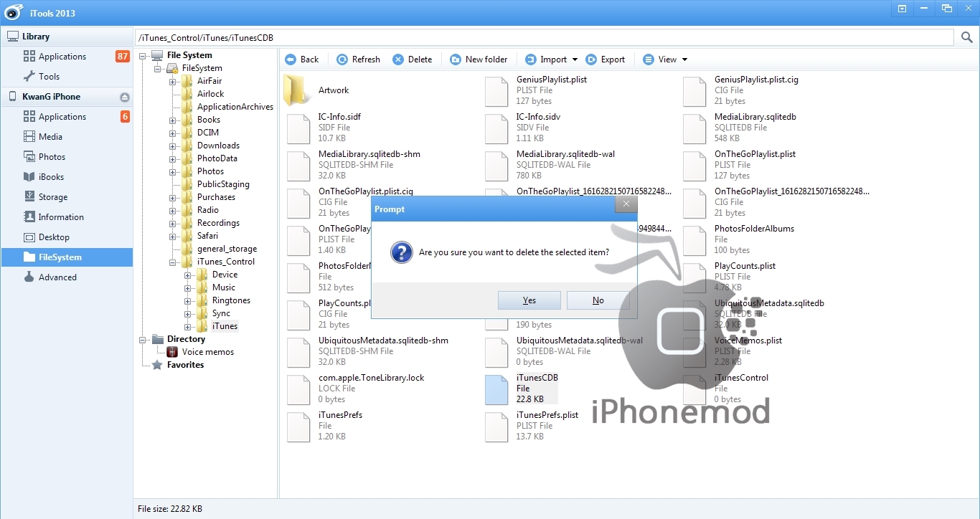Screen dimensions: 980x519
Task: Expand the Music folder tree node
Action: [188, 288]
